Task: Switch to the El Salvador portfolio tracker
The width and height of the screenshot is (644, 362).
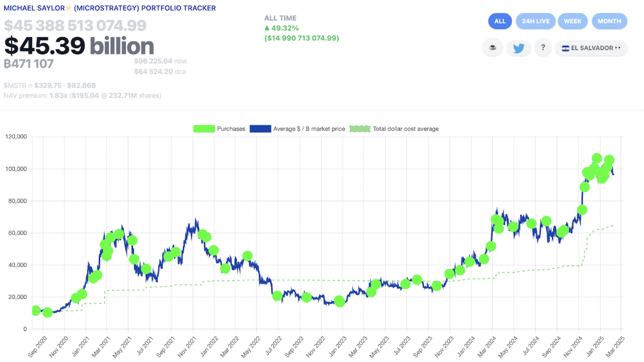Action: point(591,48)
